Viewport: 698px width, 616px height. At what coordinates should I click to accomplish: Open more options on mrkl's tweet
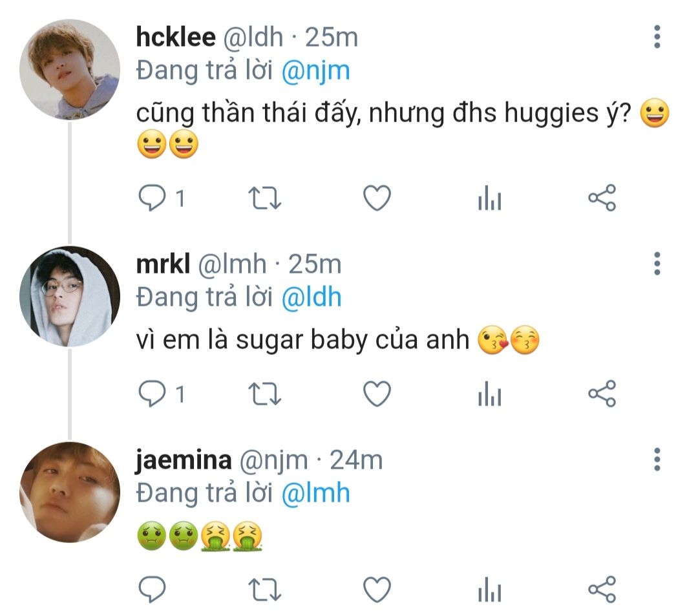pyautogui.click(x=657, y=264)
